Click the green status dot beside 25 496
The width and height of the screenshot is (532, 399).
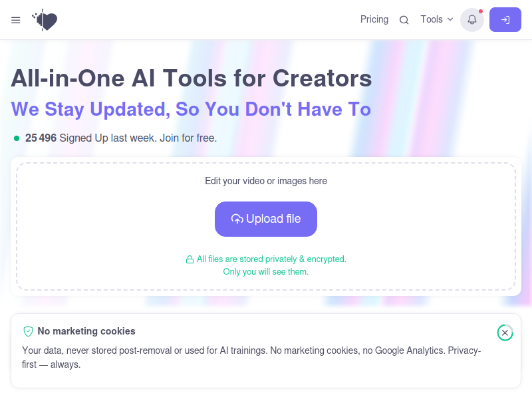pos(16,138)
